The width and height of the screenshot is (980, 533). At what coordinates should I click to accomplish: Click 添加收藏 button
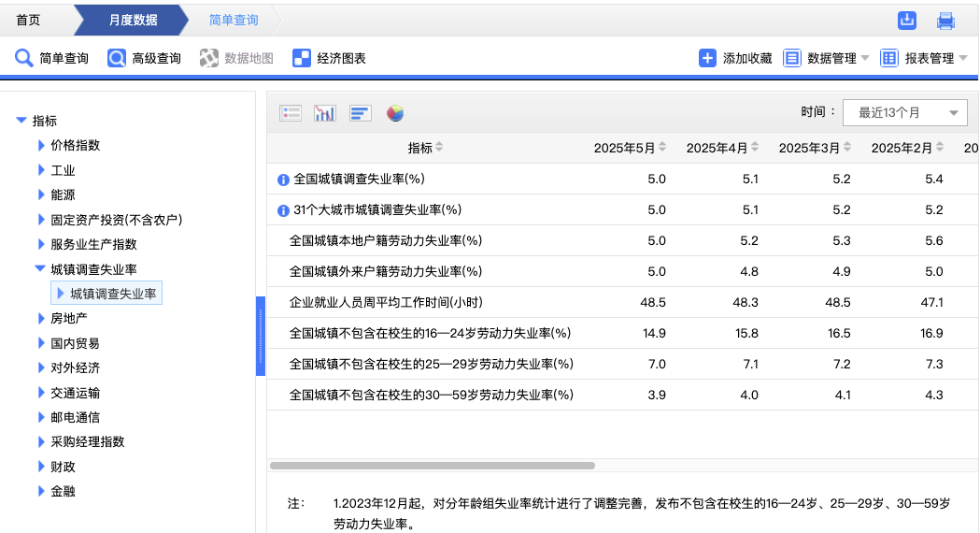coord(735,58)
